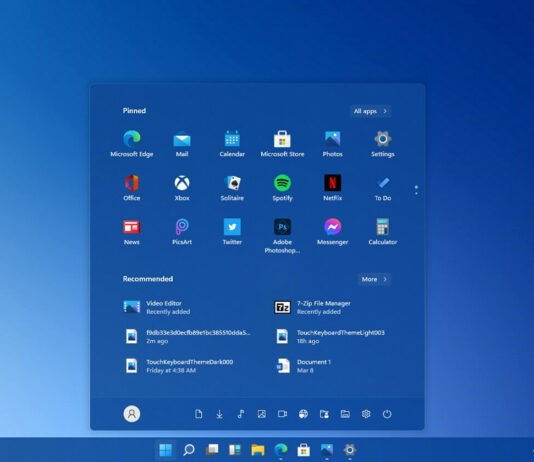Open the To Do app

tap(383, 188)
